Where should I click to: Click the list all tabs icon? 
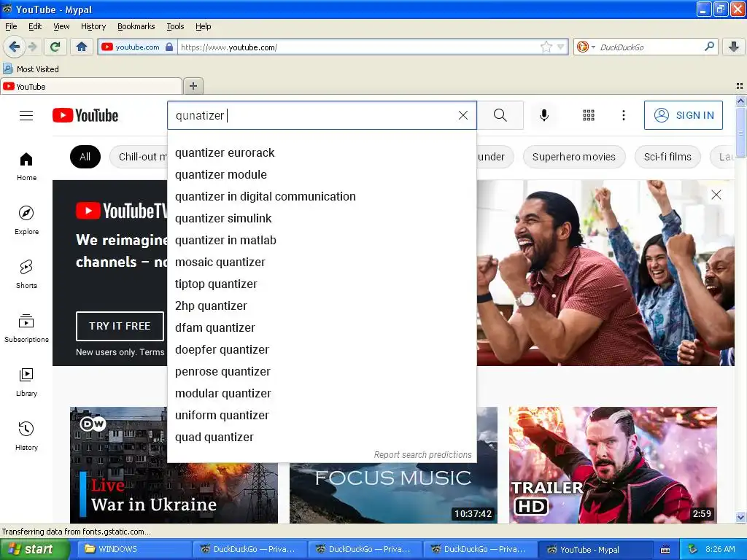tap(740, 86)
